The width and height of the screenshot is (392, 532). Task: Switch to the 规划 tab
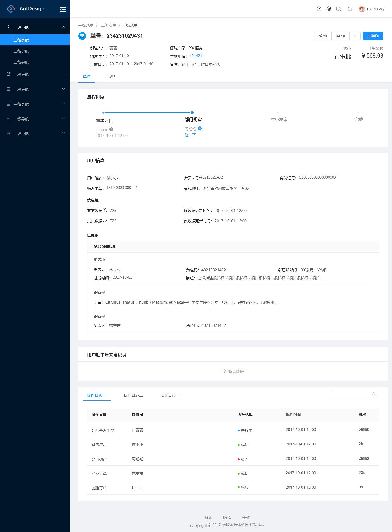112,77
